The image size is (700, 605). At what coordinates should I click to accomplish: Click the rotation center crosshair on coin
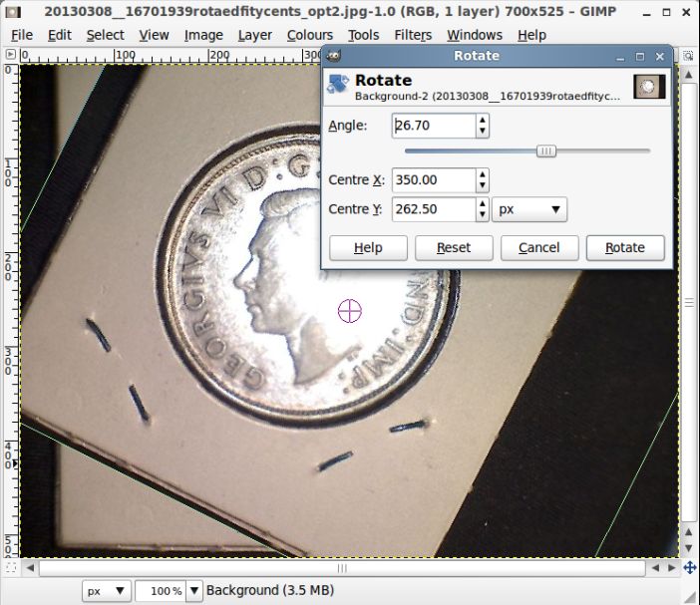click(350, 311)
